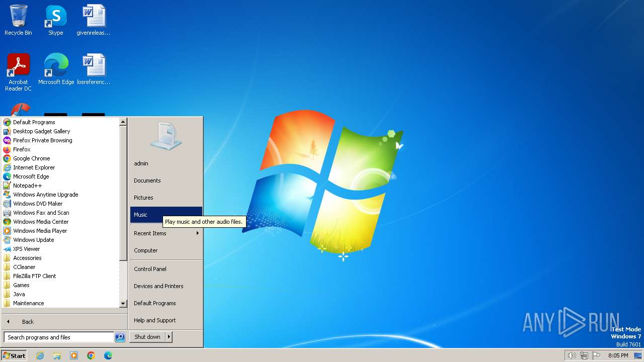
Task: Open Computer from the Start menu
Action: pyautogui.click(x=166, y=250)
